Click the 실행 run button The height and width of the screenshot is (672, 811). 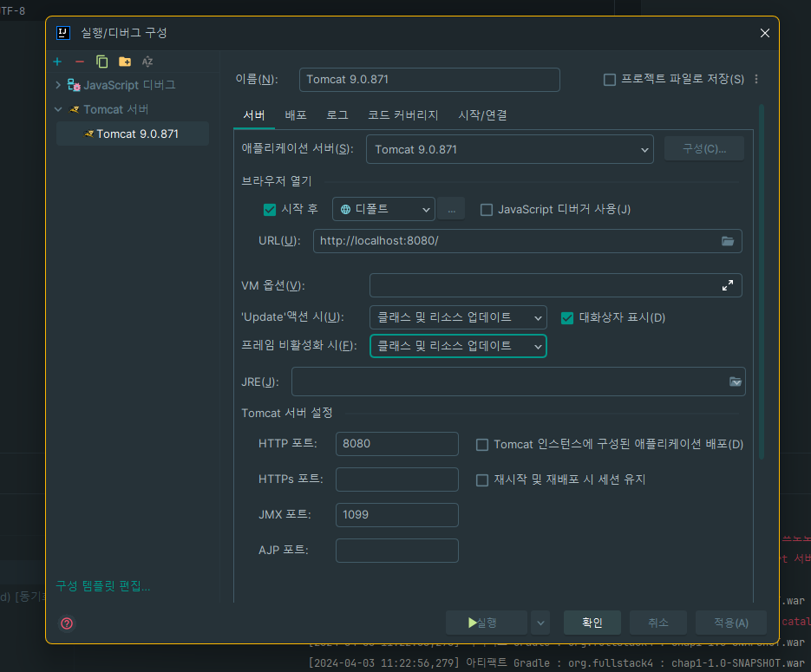(487, 623)
